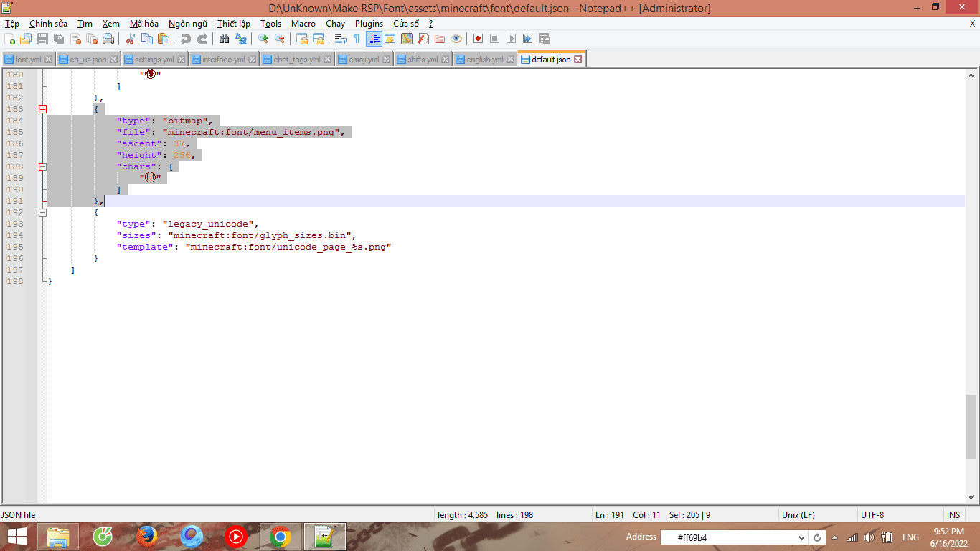This screenshot has width=980, height=551.
Task: Toggle the indent guide button
Action: (x=374, y=39)
